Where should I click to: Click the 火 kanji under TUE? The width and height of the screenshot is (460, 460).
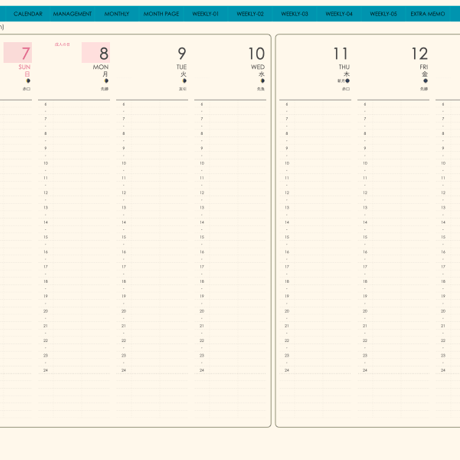tap(184, 74)
